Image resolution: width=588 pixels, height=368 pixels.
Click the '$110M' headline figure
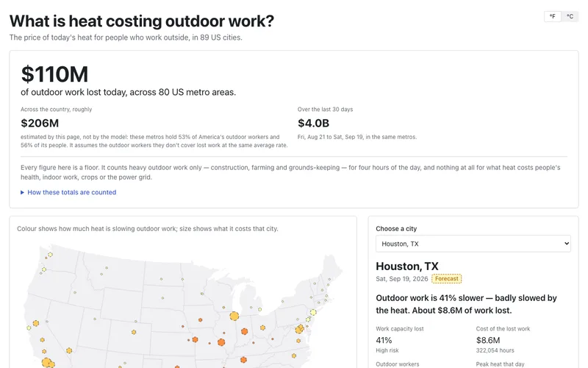click(54, 74)
